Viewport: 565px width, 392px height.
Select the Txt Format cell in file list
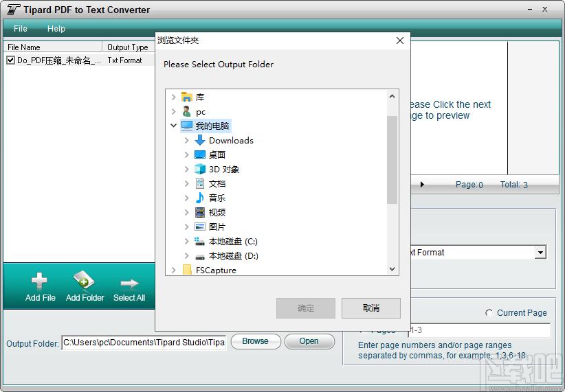tap(124, 60)
